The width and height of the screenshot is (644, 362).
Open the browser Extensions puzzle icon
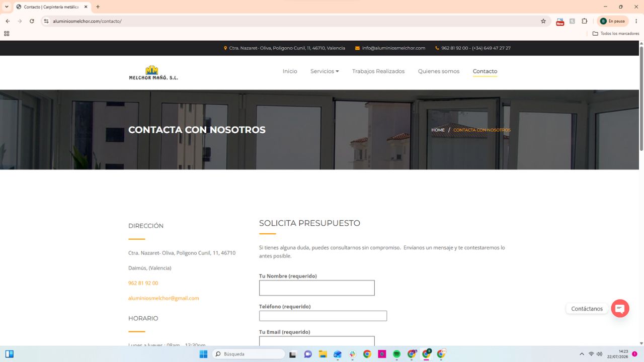(x=584, y=21)
